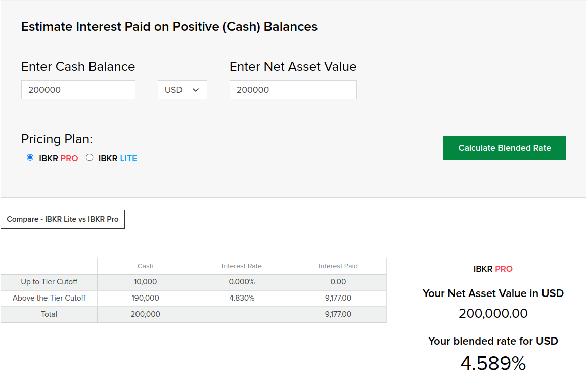Click the Enter Cash Balance input field
Viewport: 588px width, 380px height.
(x=78, y=90)
